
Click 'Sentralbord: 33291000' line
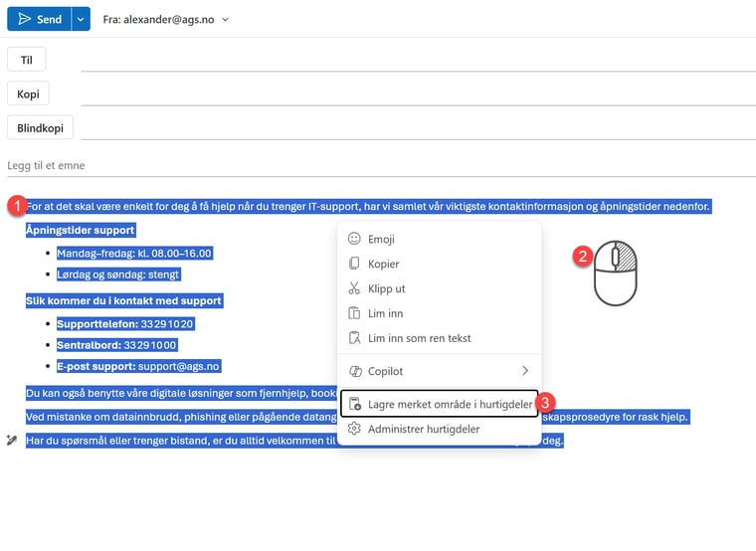[x=116, y=345]
